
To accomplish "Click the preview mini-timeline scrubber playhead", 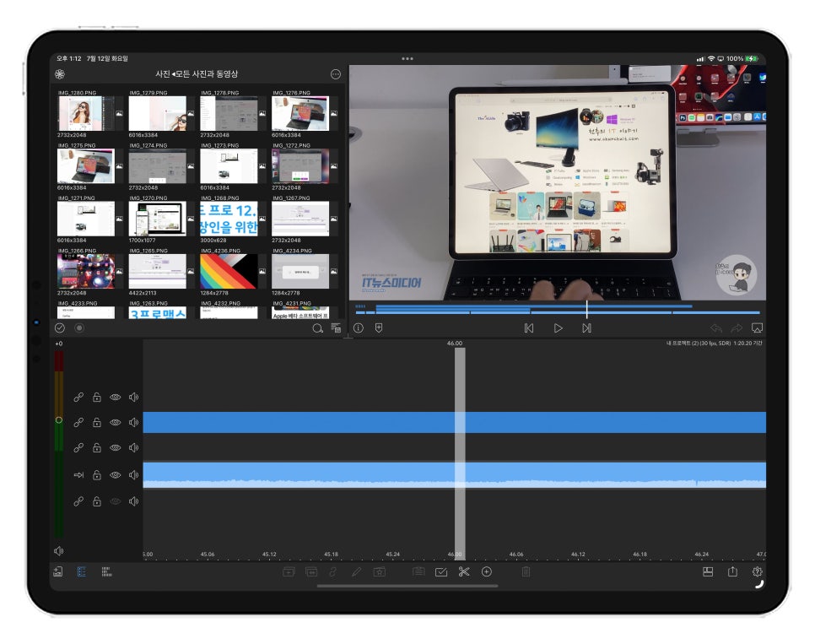I will (x=587, y=310).
